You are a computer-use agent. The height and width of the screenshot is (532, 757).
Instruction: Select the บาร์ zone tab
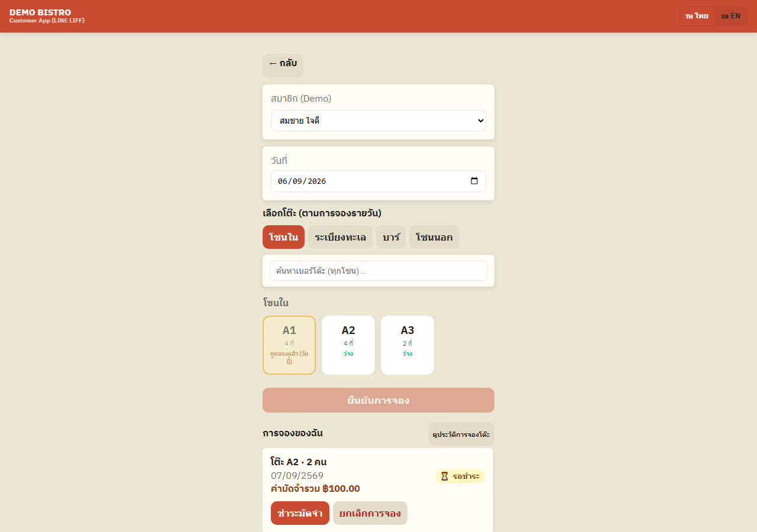point(391,237)
